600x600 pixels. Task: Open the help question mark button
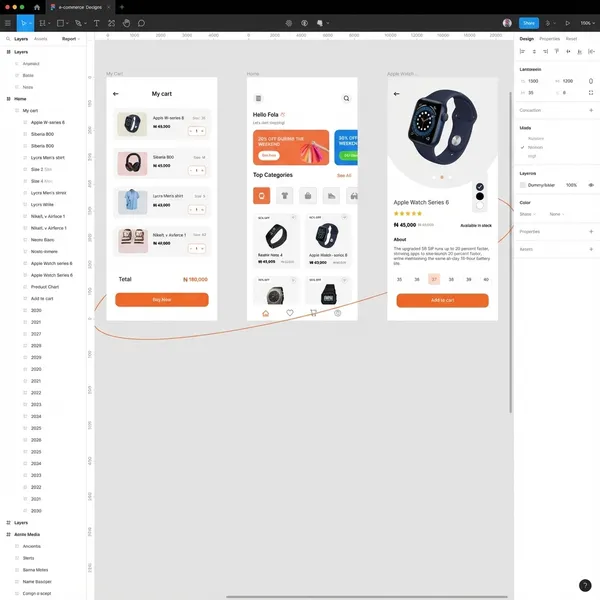pos(585,585)
